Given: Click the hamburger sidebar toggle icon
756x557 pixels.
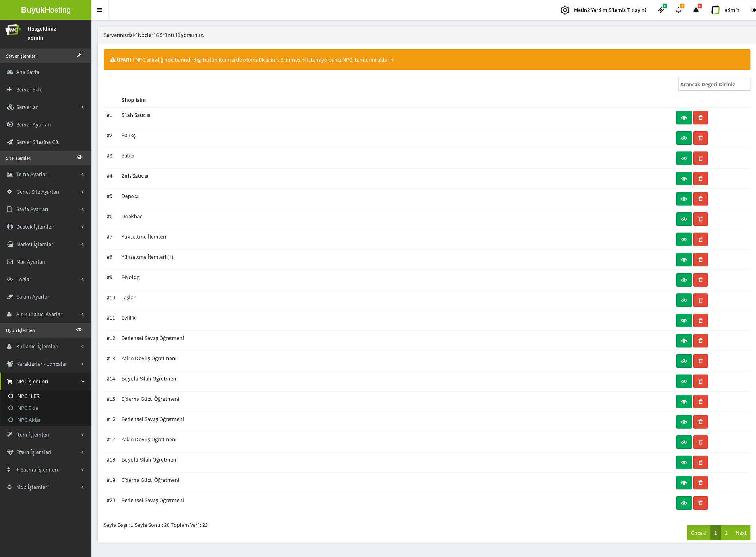Looking at the screenshot, I should pos(100,10).
